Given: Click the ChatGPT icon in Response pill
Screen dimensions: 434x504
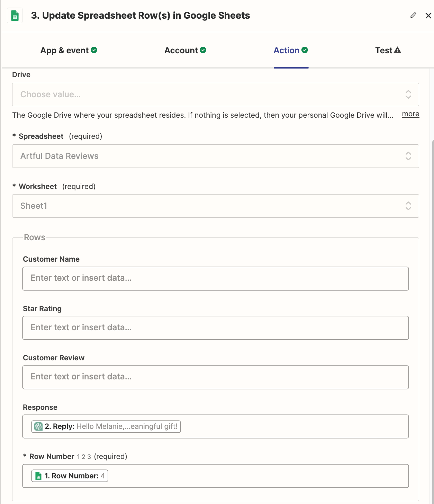Looking at the screenshot, I should point(38,426).
